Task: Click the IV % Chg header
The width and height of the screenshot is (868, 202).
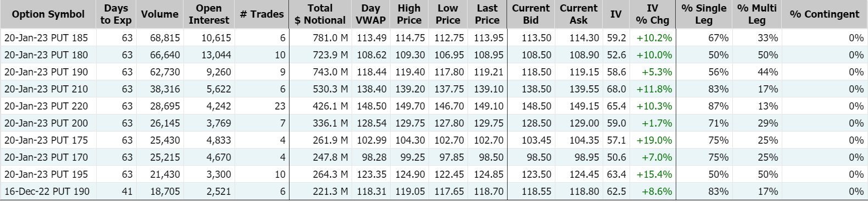Action: click(x=652, y=14)
